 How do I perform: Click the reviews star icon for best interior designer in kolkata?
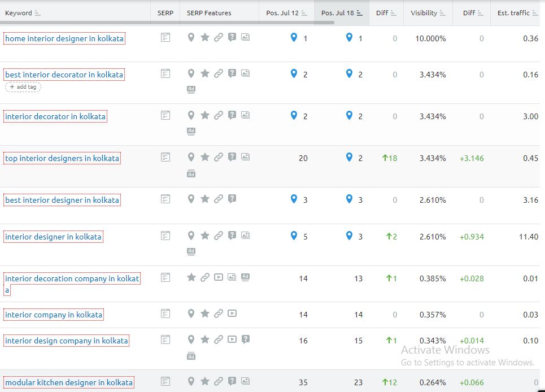click(204, 199)
